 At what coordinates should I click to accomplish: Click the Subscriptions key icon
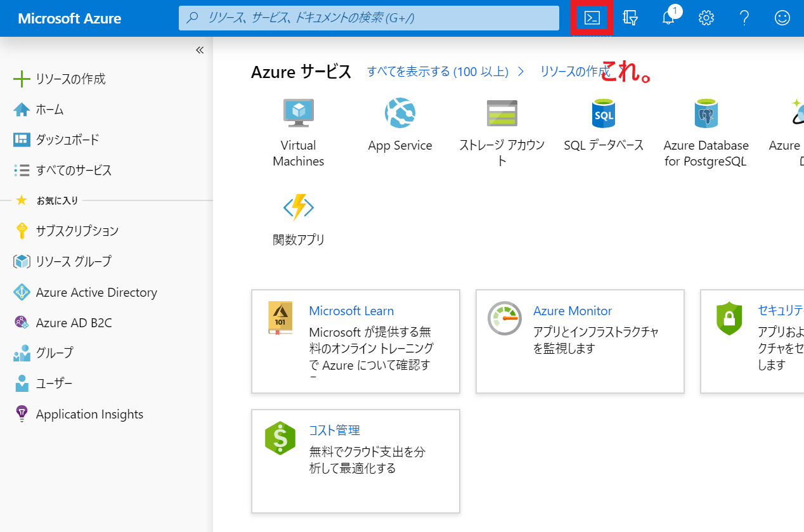[22, 231]
